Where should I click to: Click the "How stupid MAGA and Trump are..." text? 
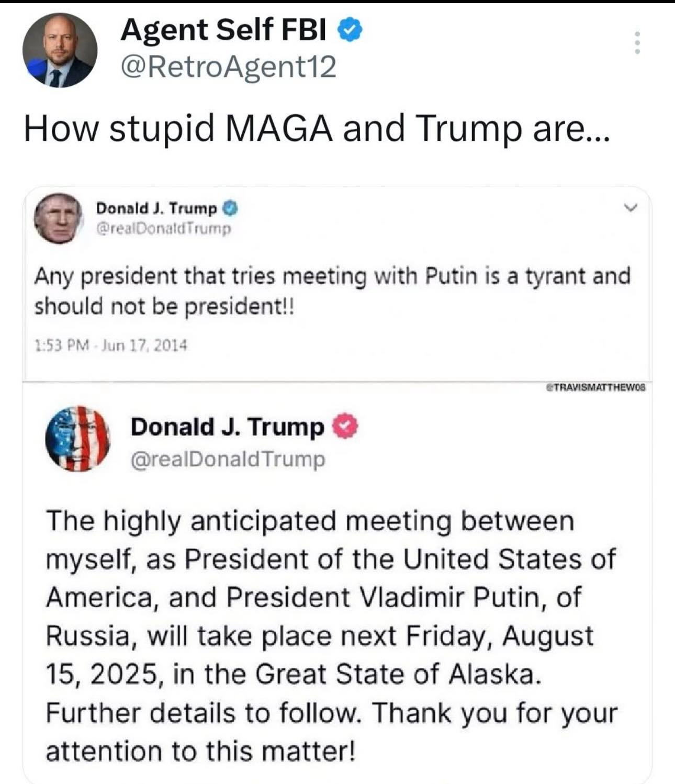point(317,128)
